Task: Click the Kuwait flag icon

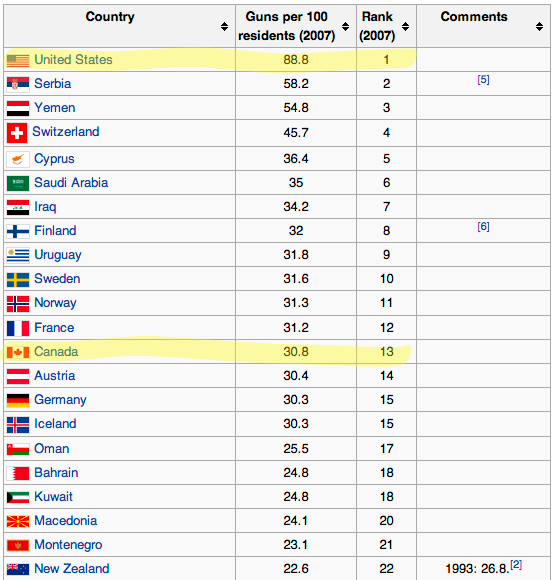Action: [x=18, y=498]
